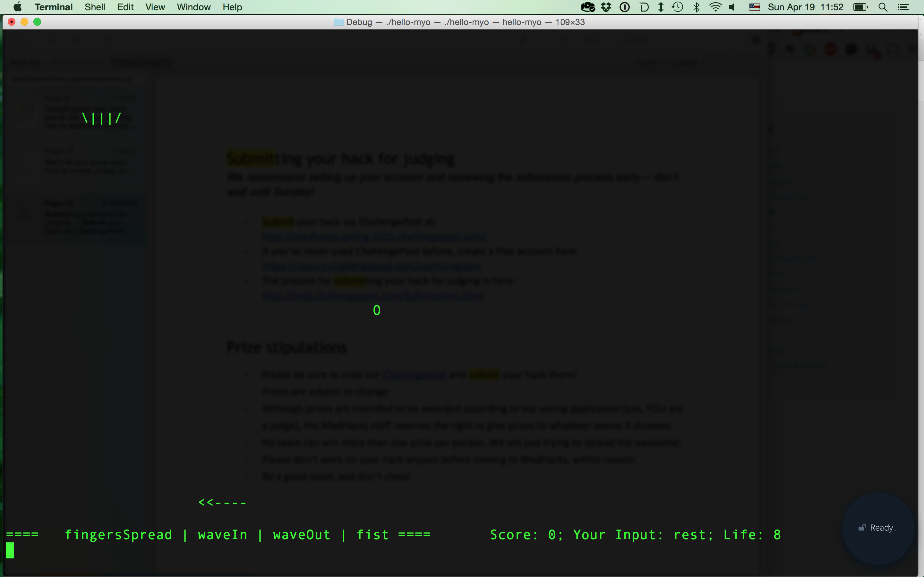Click the Help menu
This screenshot has height=577, width=924.
pos(232,7)
